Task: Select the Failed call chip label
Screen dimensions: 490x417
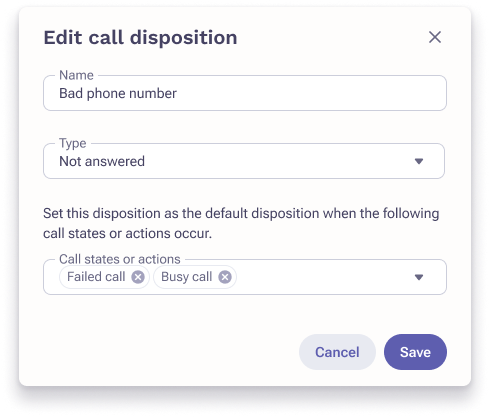Action: (96, 277)
